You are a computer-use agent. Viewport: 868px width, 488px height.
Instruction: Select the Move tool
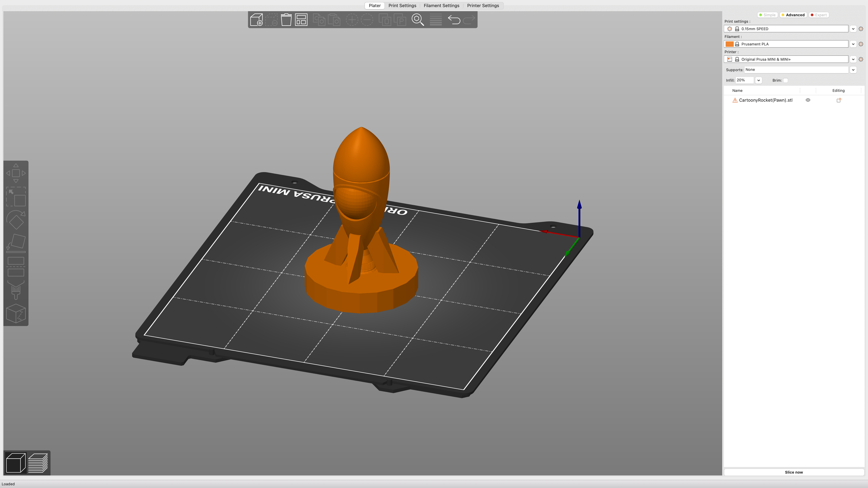tap(16, 173)
